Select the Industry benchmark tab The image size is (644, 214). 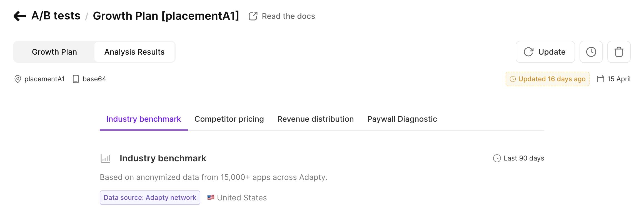(144, 119)
